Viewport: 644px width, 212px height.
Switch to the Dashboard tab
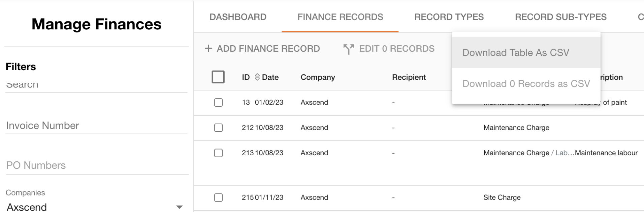click(x=238, y=17)
